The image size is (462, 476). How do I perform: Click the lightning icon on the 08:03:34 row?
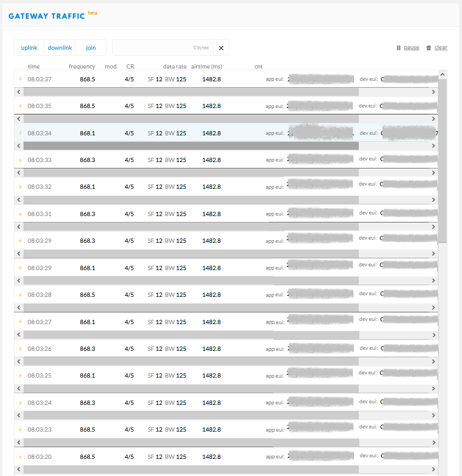21,133
